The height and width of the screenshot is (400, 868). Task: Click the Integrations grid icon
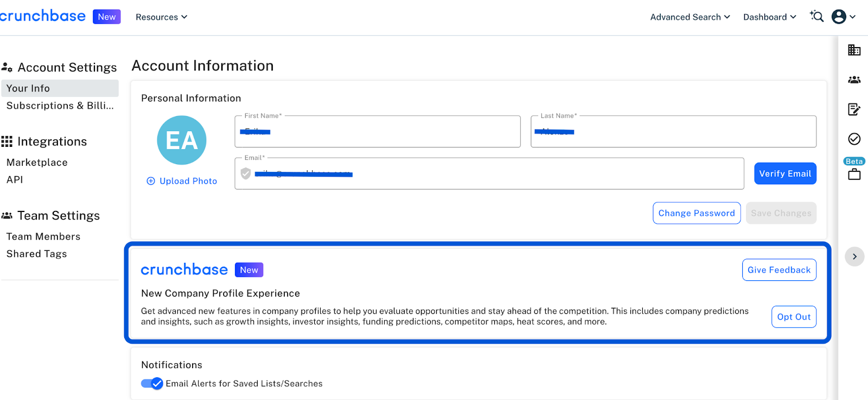pyautogui.click(x=7, y=141)
